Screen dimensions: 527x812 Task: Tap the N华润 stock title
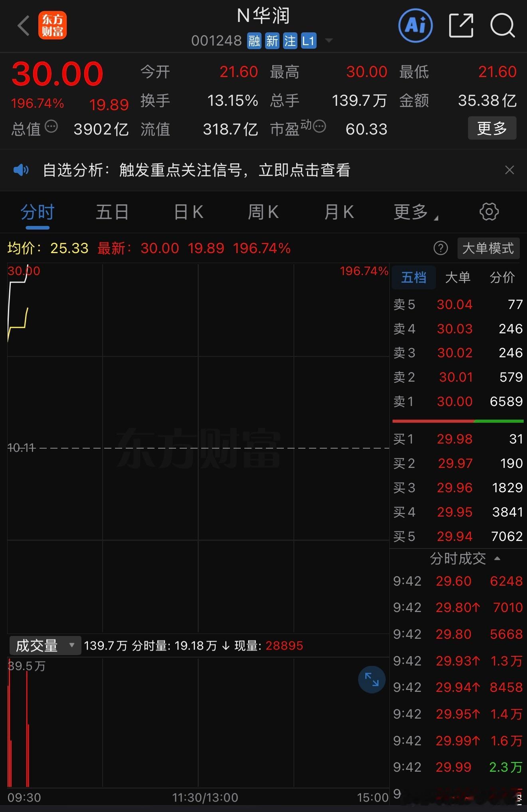tap(263, 16)
